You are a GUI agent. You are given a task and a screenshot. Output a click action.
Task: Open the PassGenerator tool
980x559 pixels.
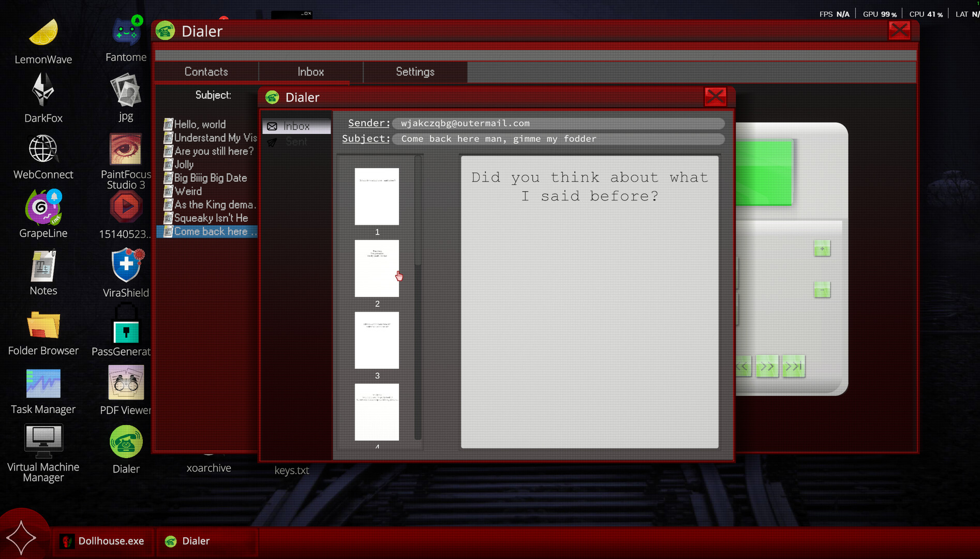[x=125, y=325]
